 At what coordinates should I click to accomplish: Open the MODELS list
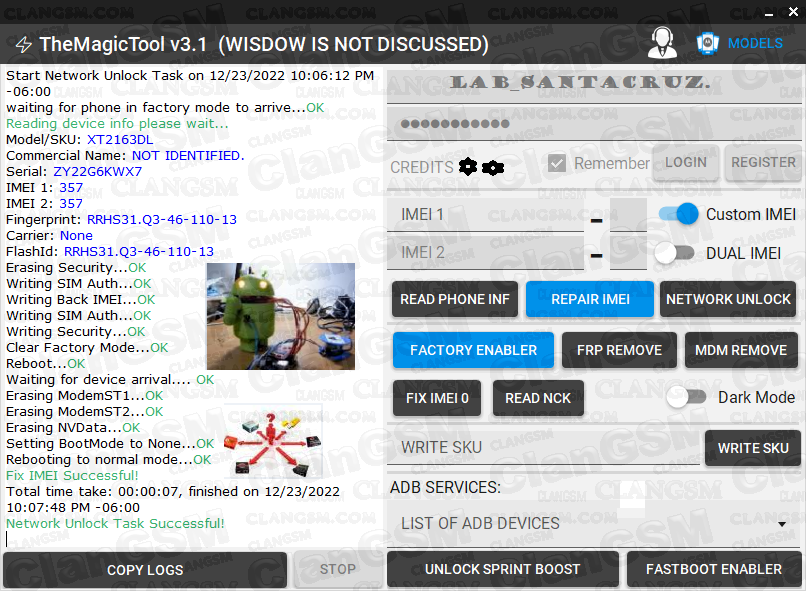coord(755,43)
